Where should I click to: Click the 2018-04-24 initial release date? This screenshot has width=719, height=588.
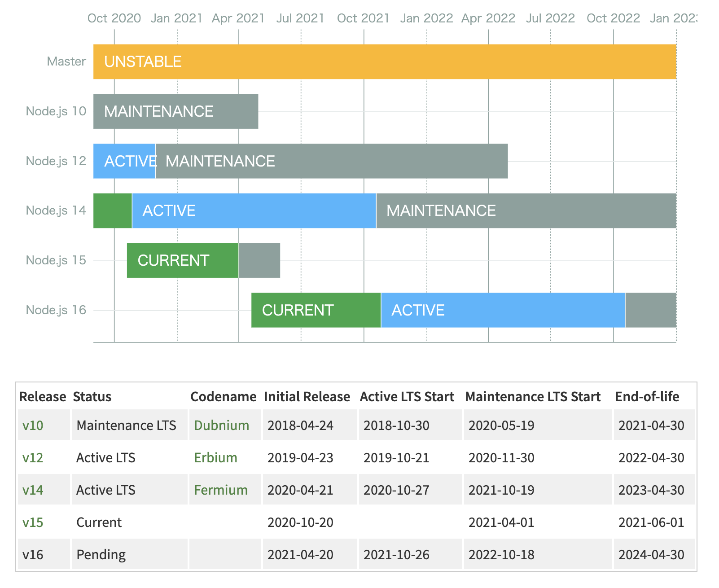coord(300,425)
